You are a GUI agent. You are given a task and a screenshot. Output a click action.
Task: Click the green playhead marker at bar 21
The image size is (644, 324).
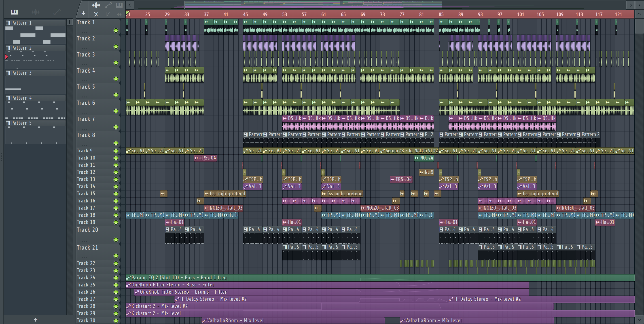coord(127,13)
